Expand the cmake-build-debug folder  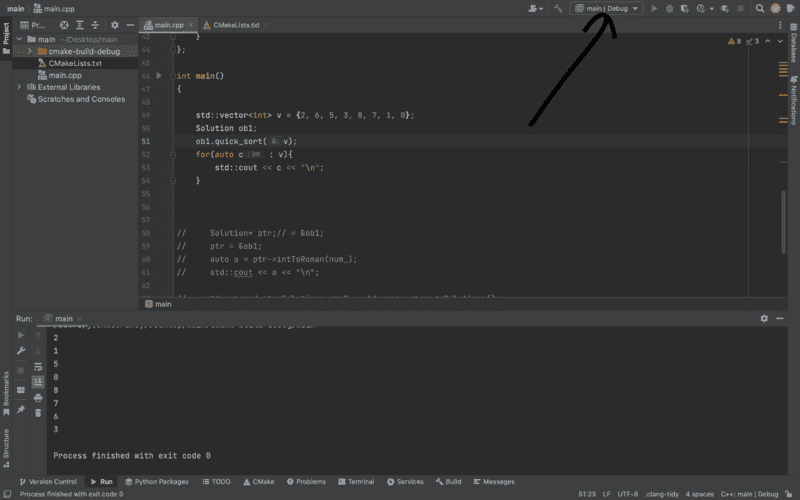[29, 51]
